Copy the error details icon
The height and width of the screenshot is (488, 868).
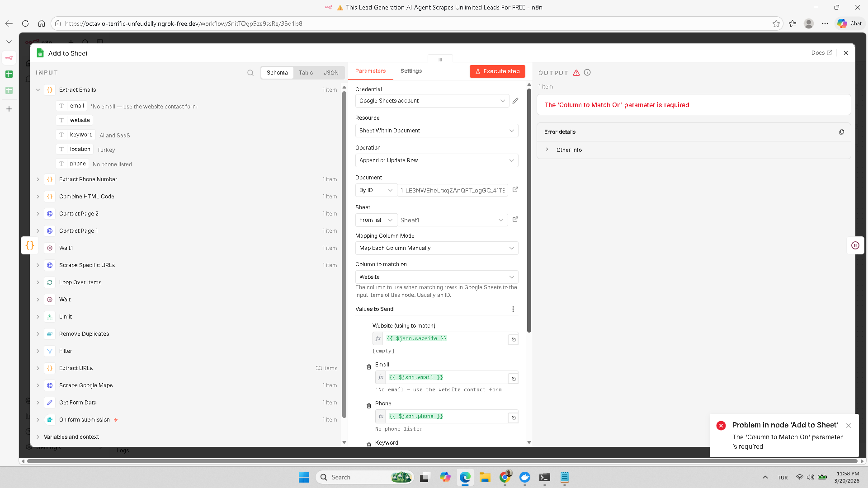tap(841, 132)
